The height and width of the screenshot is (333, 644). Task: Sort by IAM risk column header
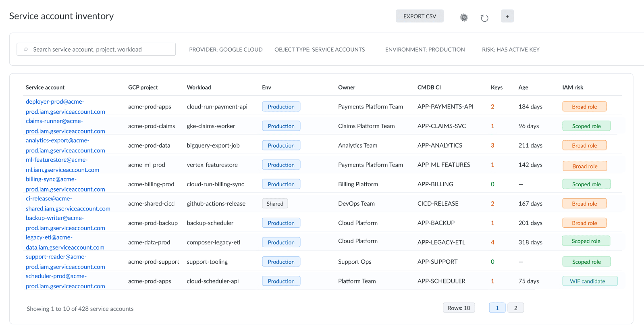coord(573,87)
